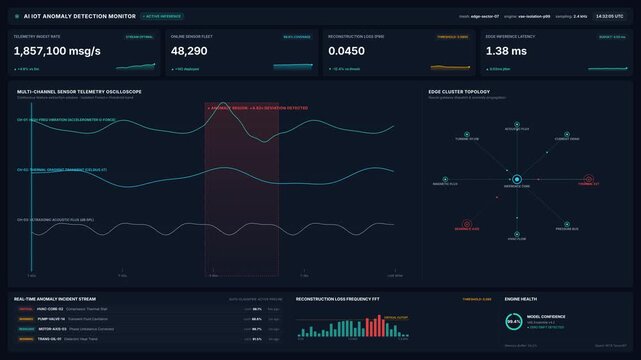Click the red anomaly region band in oscilloscope

[242, 189]
